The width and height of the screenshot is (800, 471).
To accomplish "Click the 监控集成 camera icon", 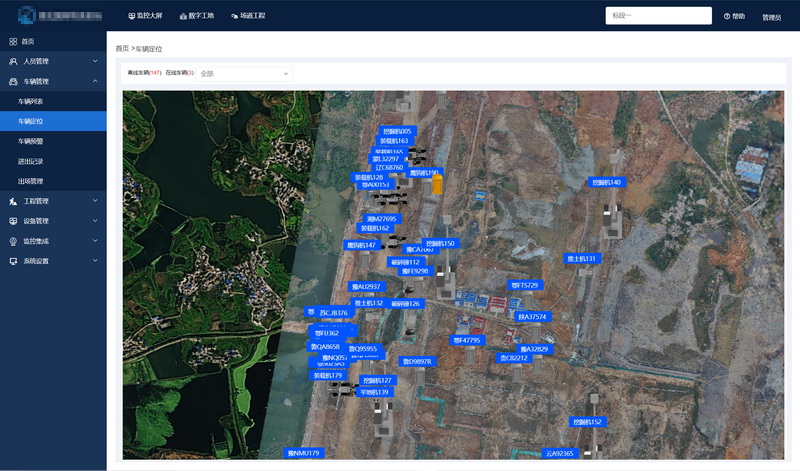I will 13,241.
